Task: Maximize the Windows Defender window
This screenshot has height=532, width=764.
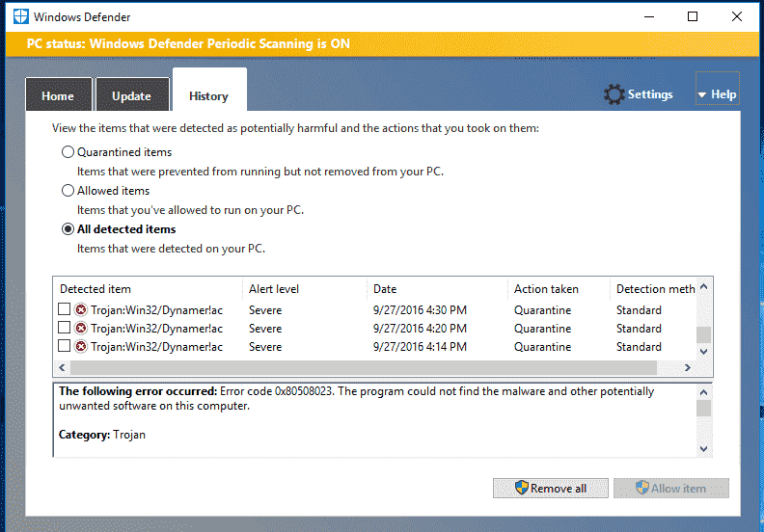Action: [693, 16]
